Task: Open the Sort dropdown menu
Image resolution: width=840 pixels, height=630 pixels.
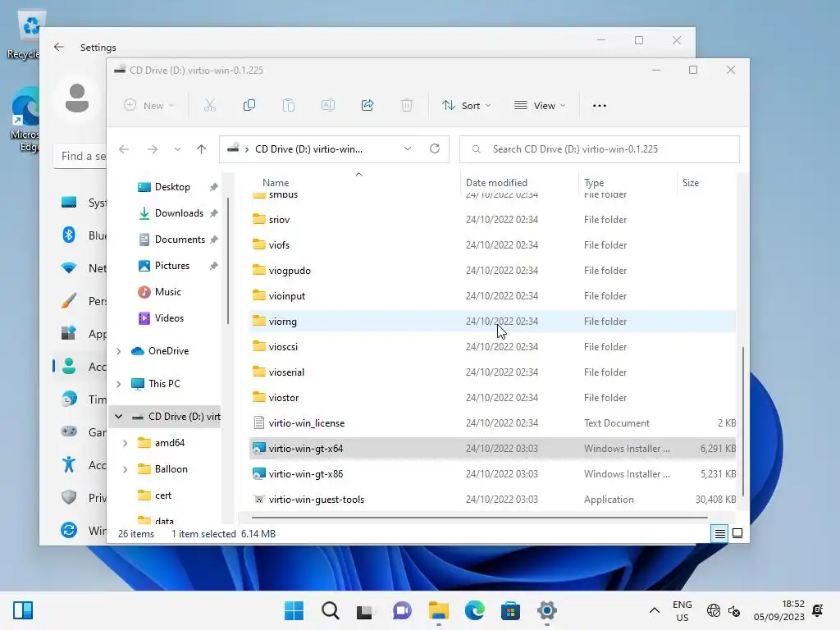Action: pos(467,106)
